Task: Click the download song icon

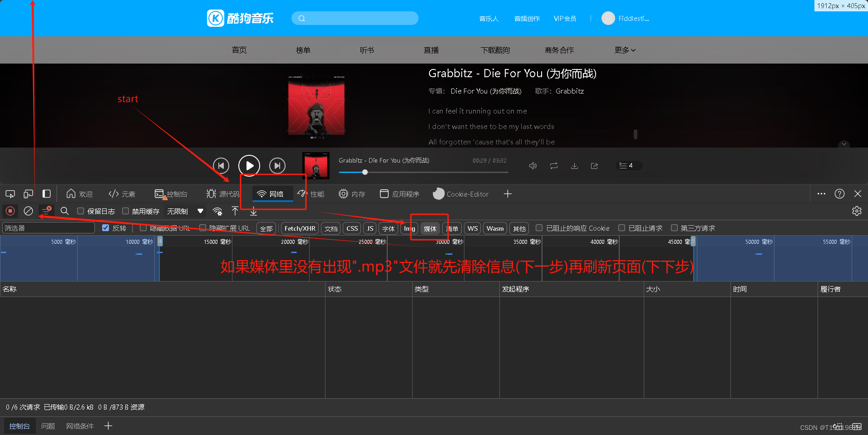Action: click(x=574, y=166)
